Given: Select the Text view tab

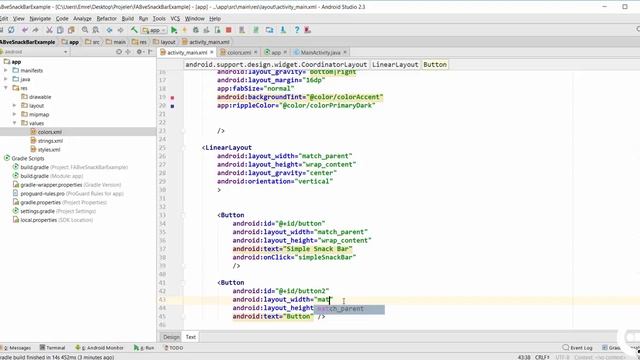Looking at the screenshot, I should (x=191, y=337).
